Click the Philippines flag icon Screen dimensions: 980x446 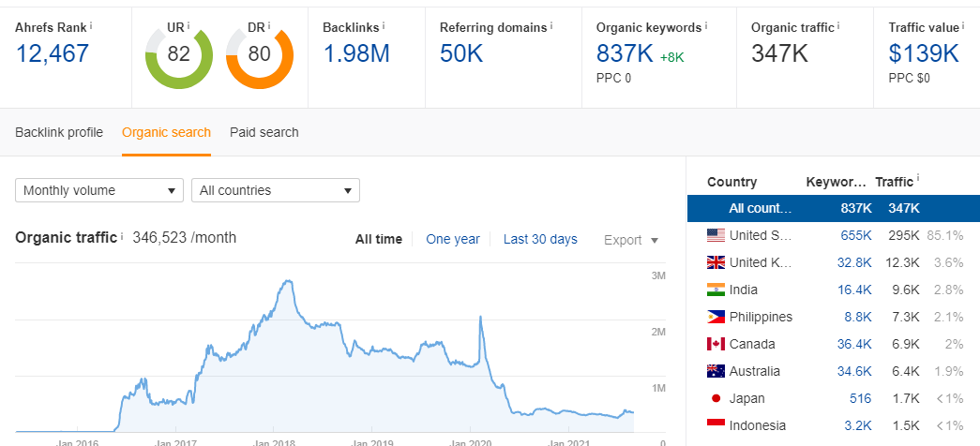(716, 317)
